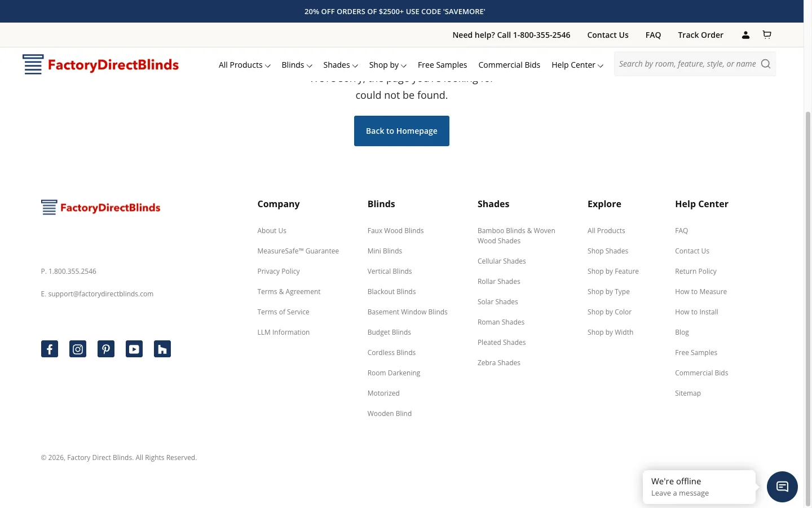Viewport: 812px width, 508px height.
Task: Click the Back to Homepage button
Action: [x=401, y=131]
